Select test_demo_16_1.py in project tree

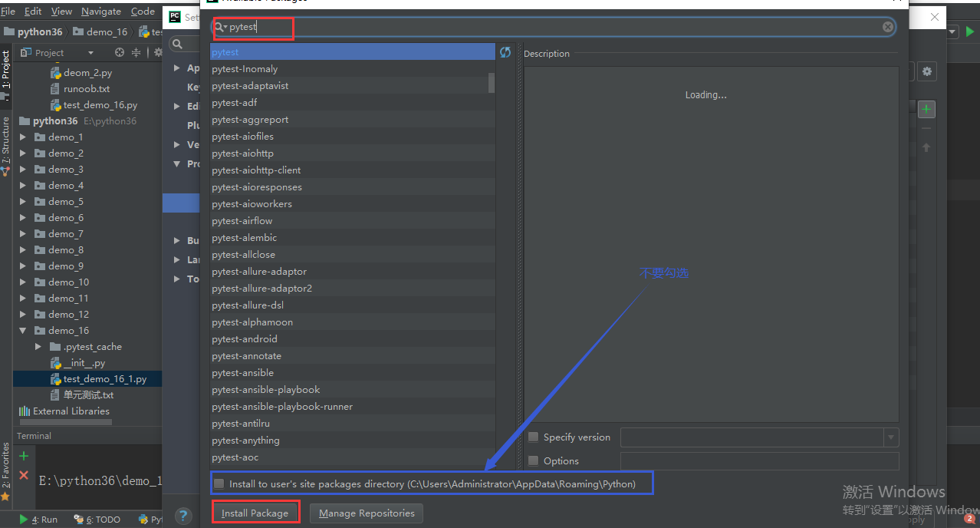(x=97, y=379)
